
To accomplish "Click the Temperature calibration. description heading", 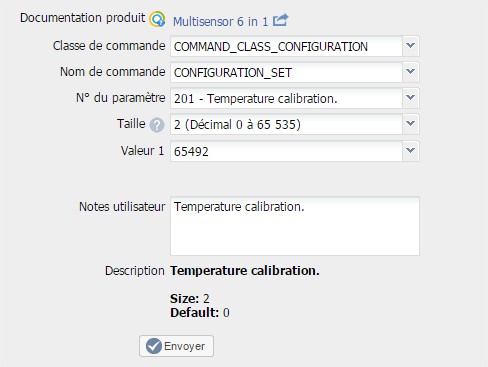I will pos(245,270).
